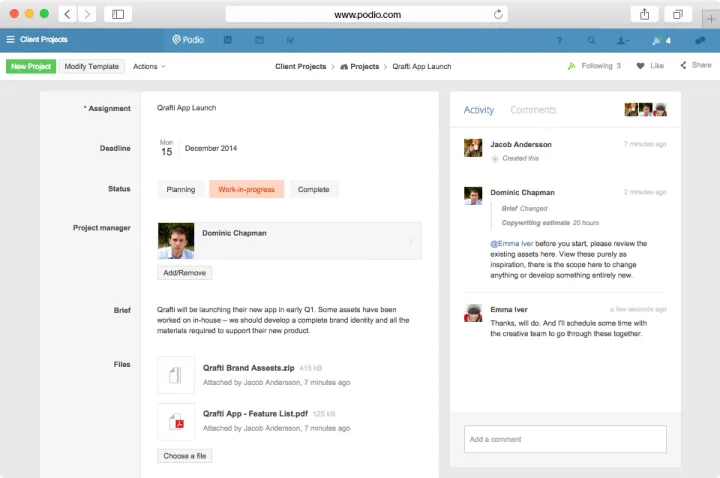Screen dimensions: 720x478
Task: Click the Add a comment field
Action: [x=565, y=439]
